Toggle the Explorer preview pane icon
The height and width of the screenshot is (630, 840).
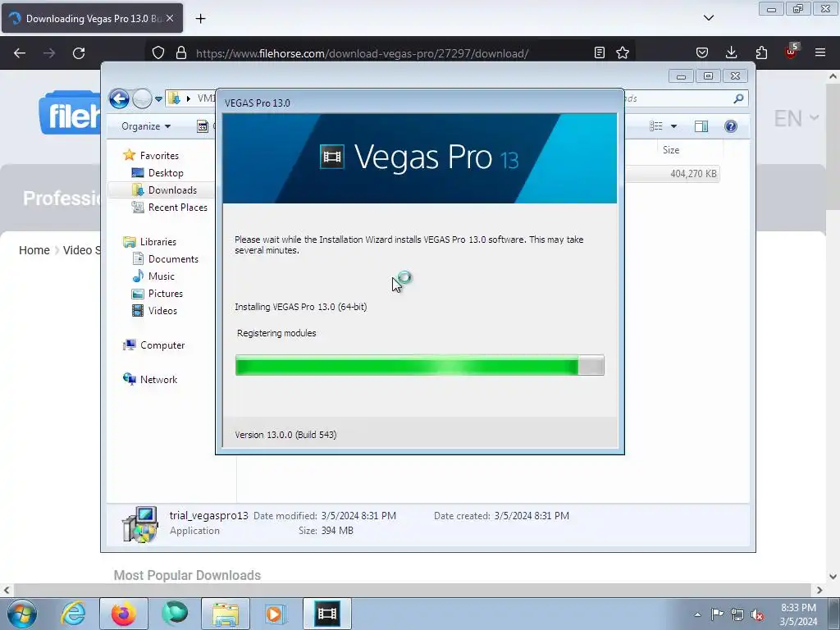(x=701, y=126)
